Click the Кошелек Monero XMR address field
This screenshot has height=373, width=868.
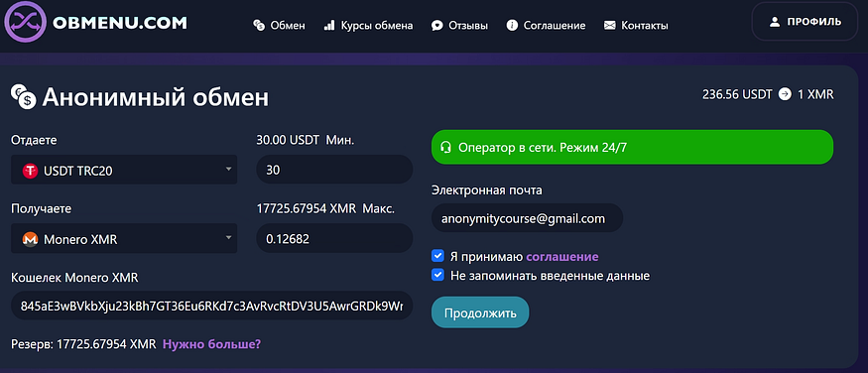pyautogui.click(x=212, y=306)
